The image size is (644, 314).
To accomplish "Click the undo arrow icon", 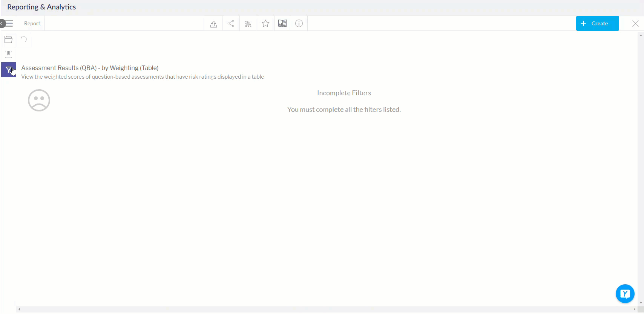I will 24,39.
